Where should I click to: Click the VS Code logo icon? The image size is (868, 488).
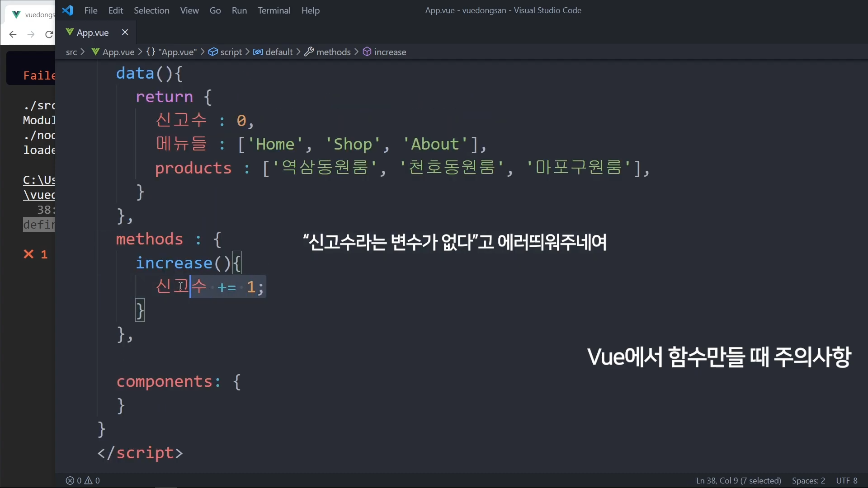tap(68, 10)
